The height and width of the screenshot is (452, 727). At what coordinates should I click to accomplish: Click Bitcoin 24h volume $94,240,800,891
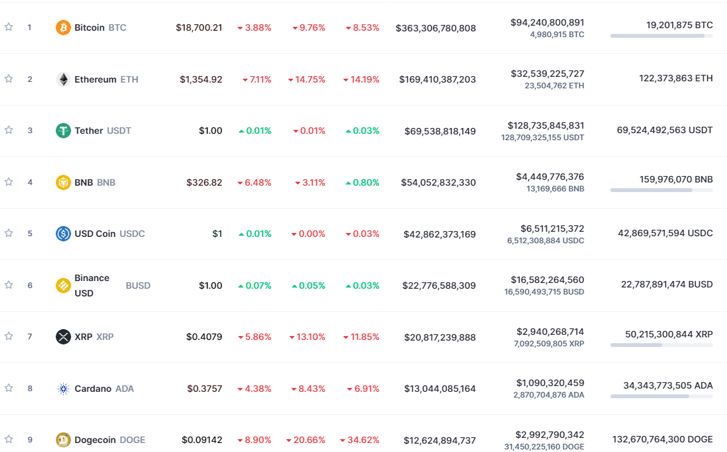pyautogui.click(x=547, y=21)
